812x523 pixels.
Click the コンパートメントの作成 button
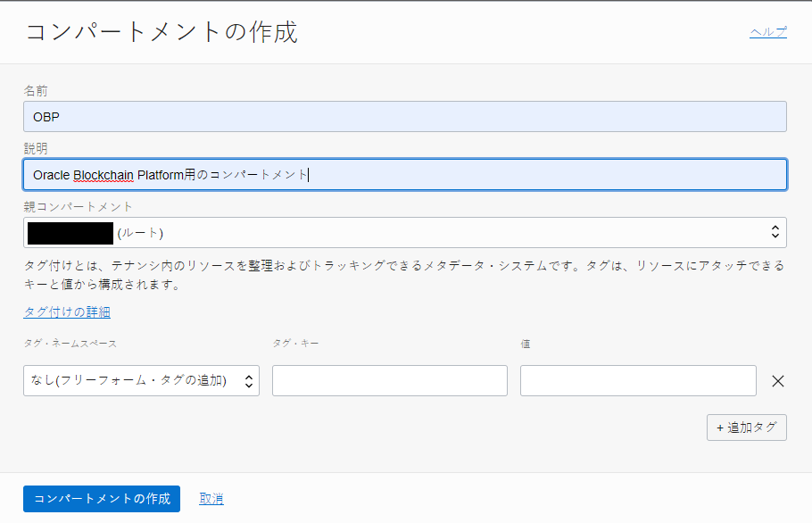pyautogui.click(x=101, y=499)
